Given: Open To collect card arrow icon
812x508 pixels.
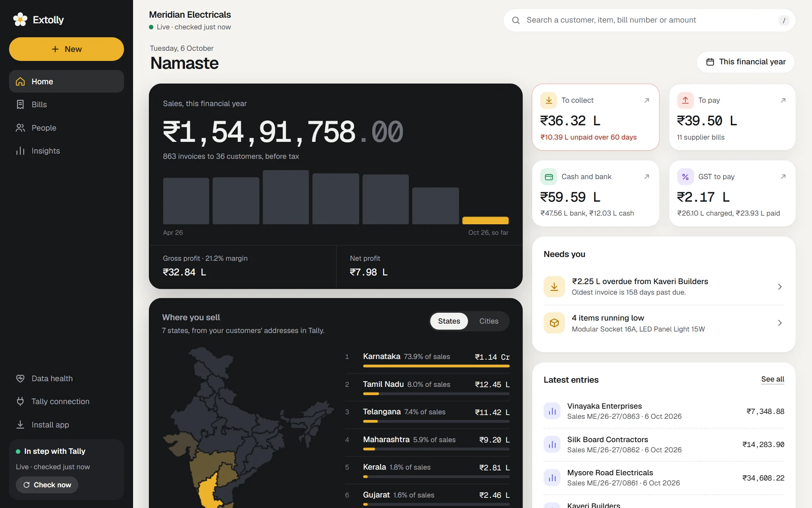Looking at the screenshot, I should pyautogui.click(x=647, y=100).
